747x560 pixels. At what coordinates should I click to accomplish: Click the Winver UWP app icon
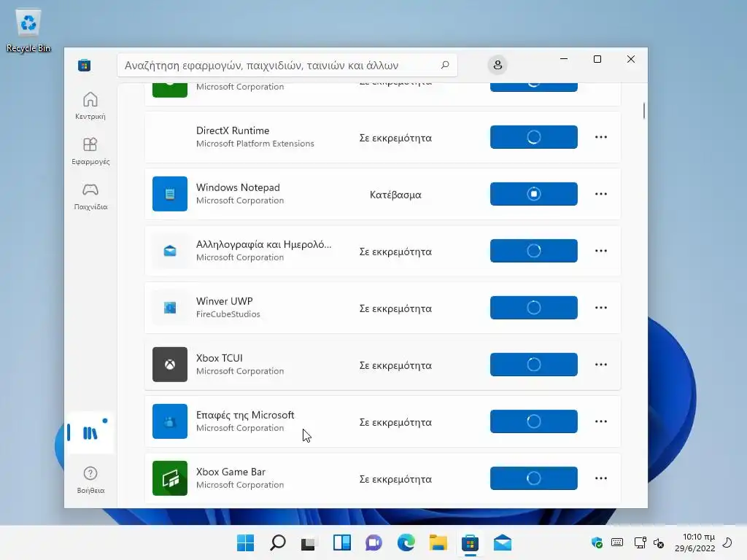pyautogui.click(x=169, y=308)
